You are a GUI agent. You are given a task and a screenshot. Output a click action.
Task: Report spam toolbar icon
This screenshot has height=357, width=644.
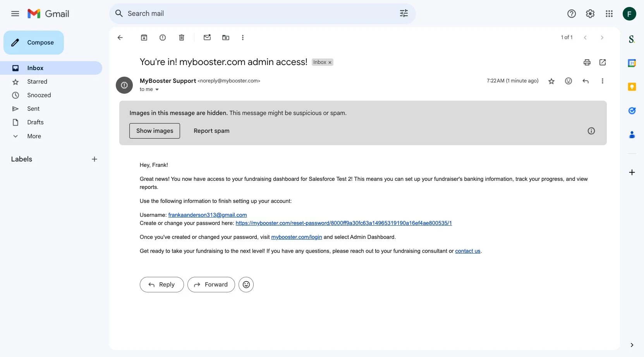163,38
